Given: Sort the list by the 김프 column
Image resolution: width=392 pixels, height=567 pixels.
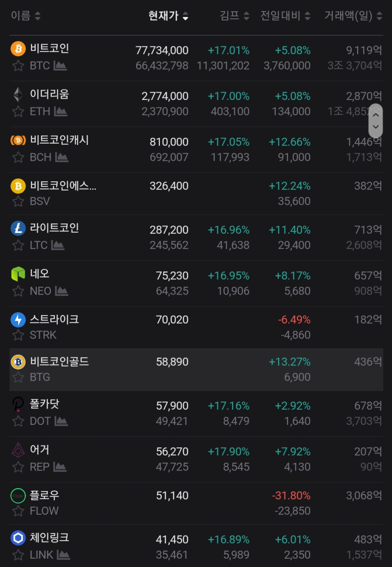Looking at the screenshot, I should pyautogui.click(x=234, y=15).
